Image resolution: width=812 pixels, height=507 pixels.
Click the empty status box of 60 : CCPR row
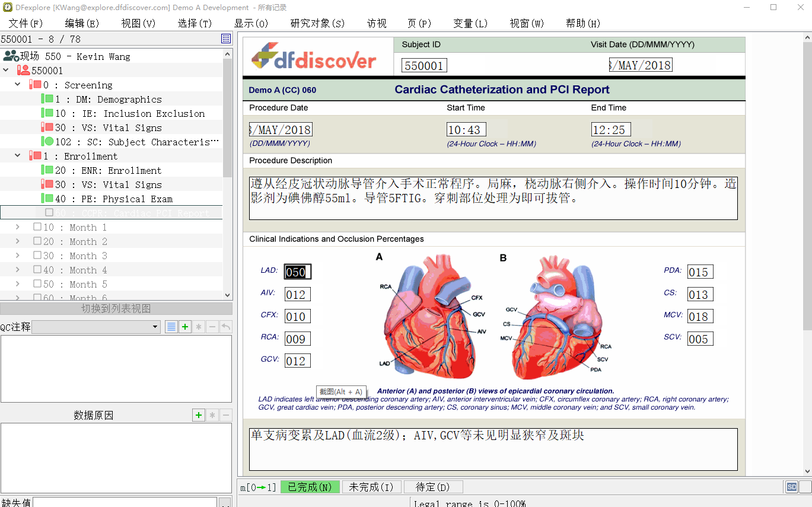[49, 212]
